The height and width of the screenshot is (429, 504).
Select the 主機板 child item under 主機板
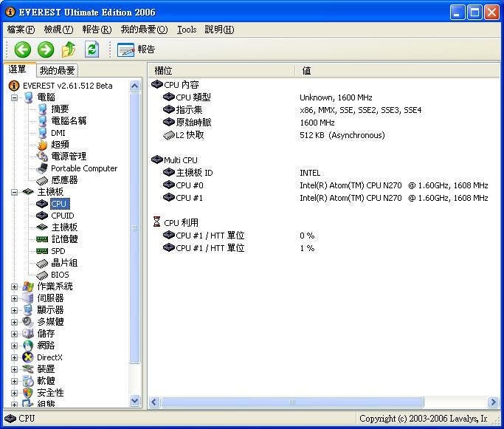[x=64, y=227]
